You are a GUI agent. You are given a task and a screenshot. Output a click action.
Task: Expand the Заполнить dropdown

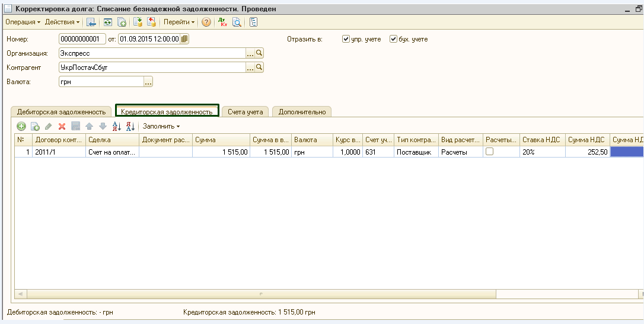pyautogui.click(x=161, y=126)
